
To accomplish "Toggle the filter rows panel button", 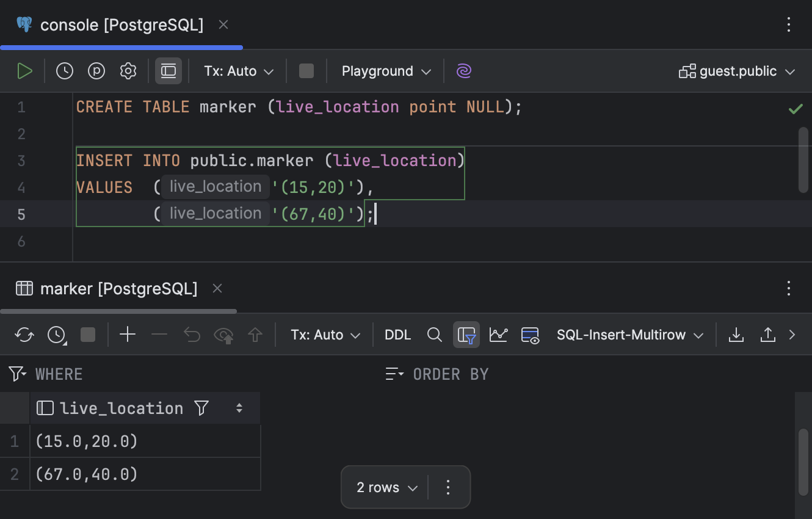I will pos(466,335).
